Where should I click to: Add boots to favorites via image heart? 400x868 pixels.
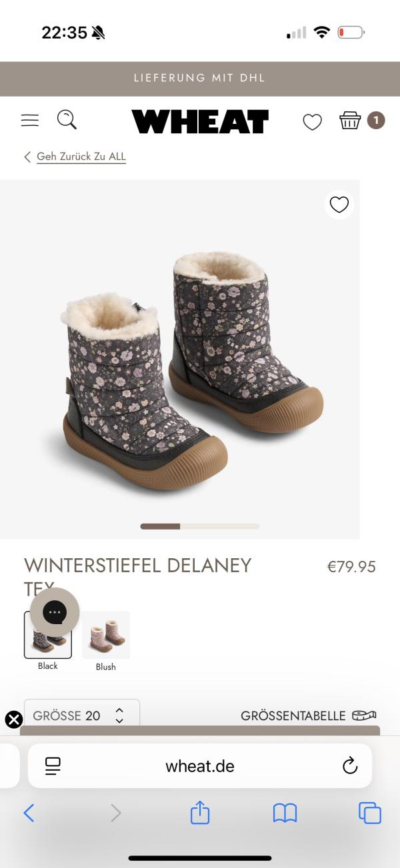[x=339, y=205]
